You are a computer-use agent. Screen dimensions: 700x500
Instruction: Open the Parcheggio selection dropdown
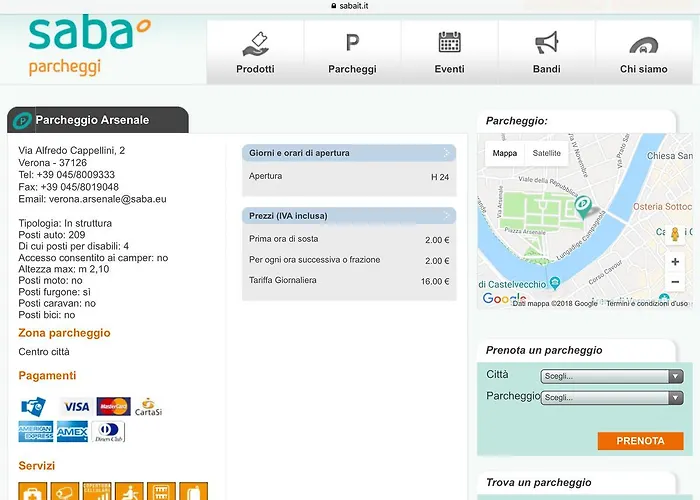[611, 397]
